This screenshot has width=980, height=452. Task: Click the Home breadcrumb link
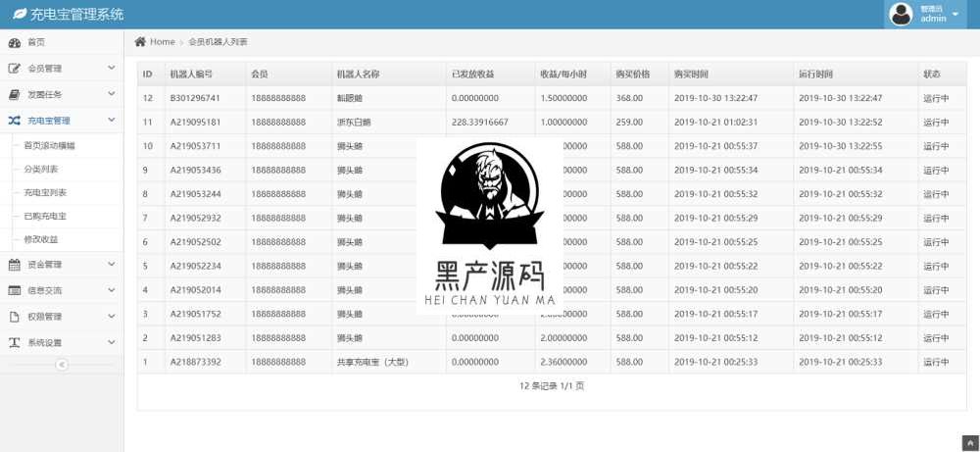162,42
